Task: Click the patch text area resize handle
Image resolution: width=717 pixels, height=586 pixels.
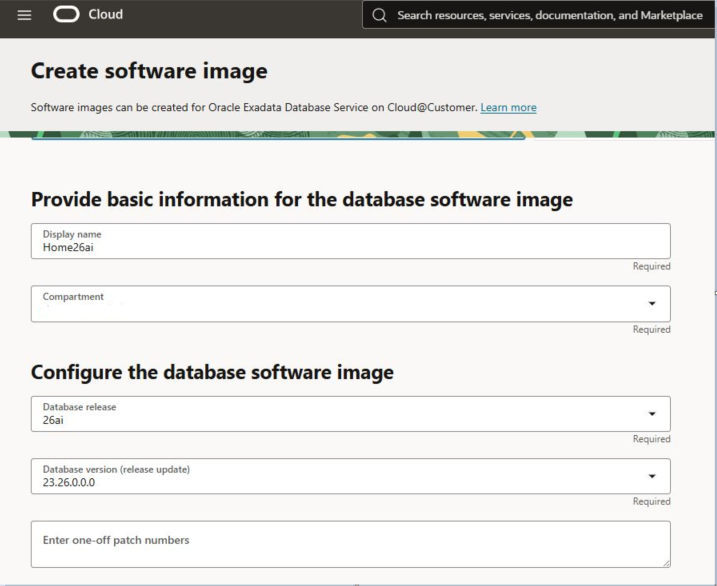Action: (665, 563)
